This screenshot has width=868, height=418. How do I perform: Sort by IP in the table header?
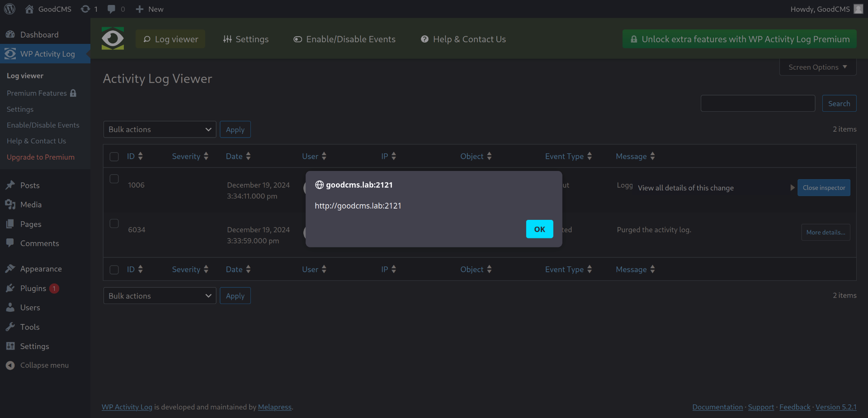coord(389,156)
